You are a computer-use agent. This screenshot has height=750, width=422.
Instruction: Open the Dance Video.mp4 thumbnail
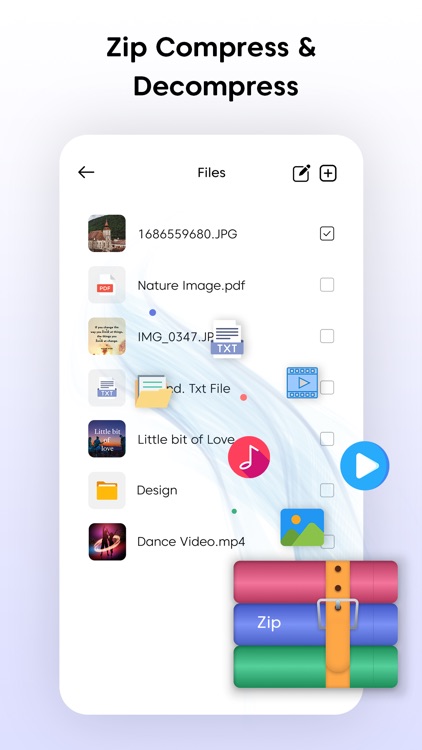pos(107,541)
